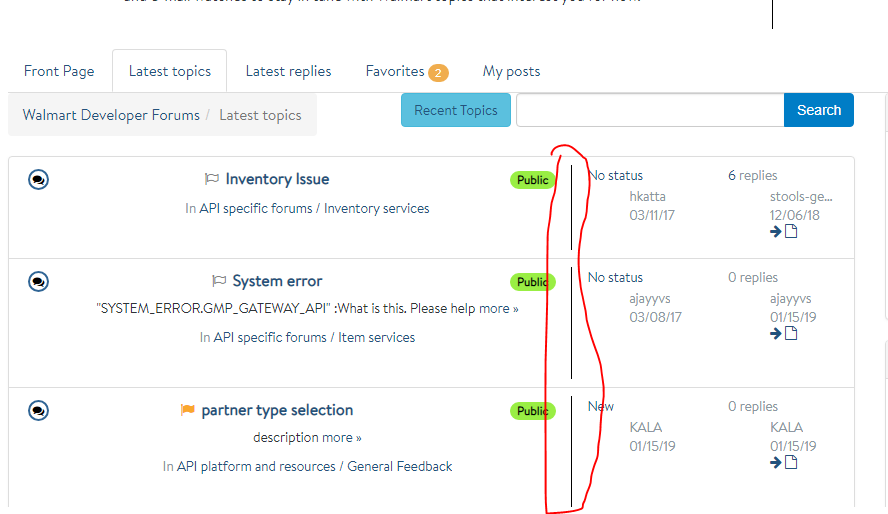Image resolution: width=888 pixels, height=514 pixels.
Task: Click '0 replies' in partner type selection row
Action: point(753,406)
